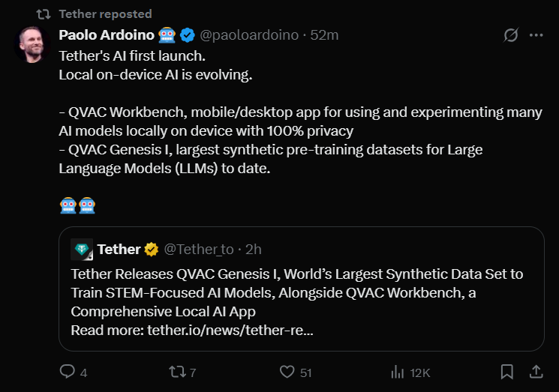Viewport: 559px width, 392px height.
Task: Open the quoted Tether tweet text
Action: pyautogui.click(x=297, y=292)
